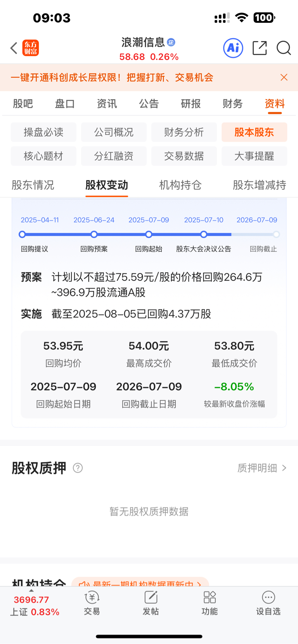Open the 质押明细 link
298x644 pixels.
pos(257,468)
